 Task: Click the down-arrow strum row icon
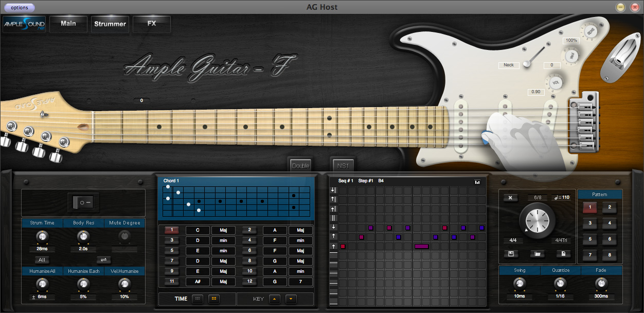click(333, 227)
